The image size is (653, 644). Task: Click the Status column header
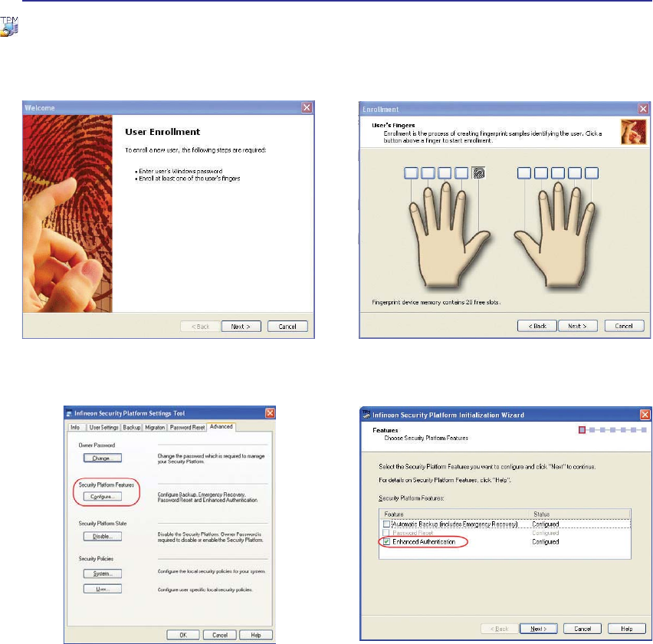(579, 514)
